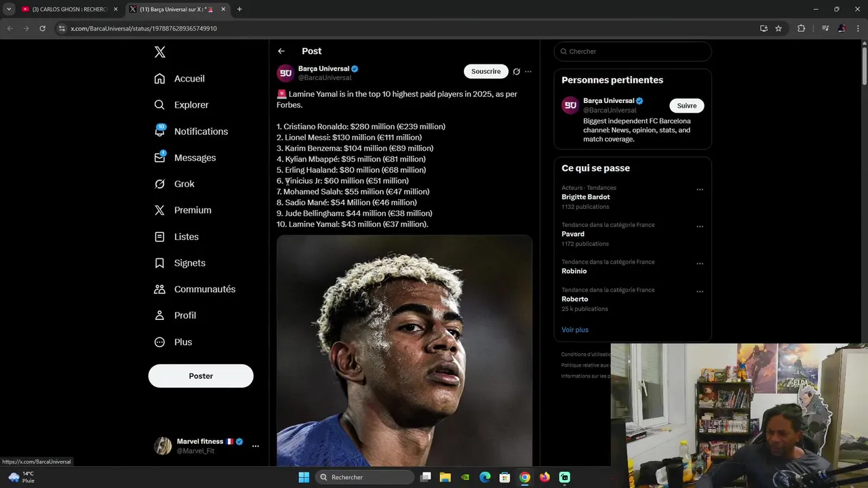Open the Windows Start menu
This screenshot has height=488, width=868.
[304, 477]
